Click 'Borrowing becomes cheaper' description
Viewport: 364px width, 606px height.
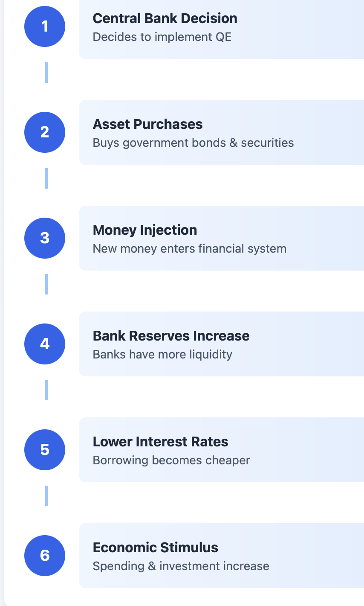coord(171,460)
